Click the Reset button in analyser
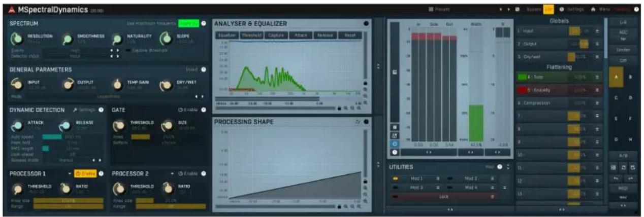Screen dimensions: 644x217 click(350, 35)
